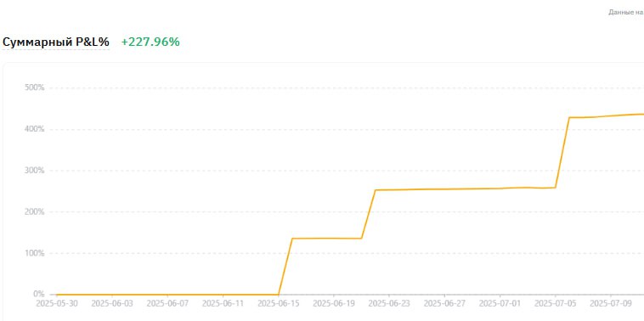
Task: Click the green +227.96% value
Action: click(150, 42)
